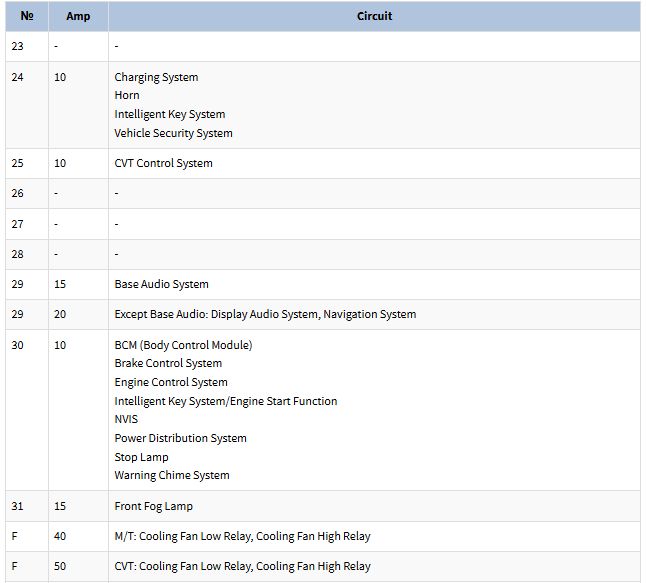Click the "M/T: Cooling Fan Low Relay" row
646x583 pixels.
point(242,536)
